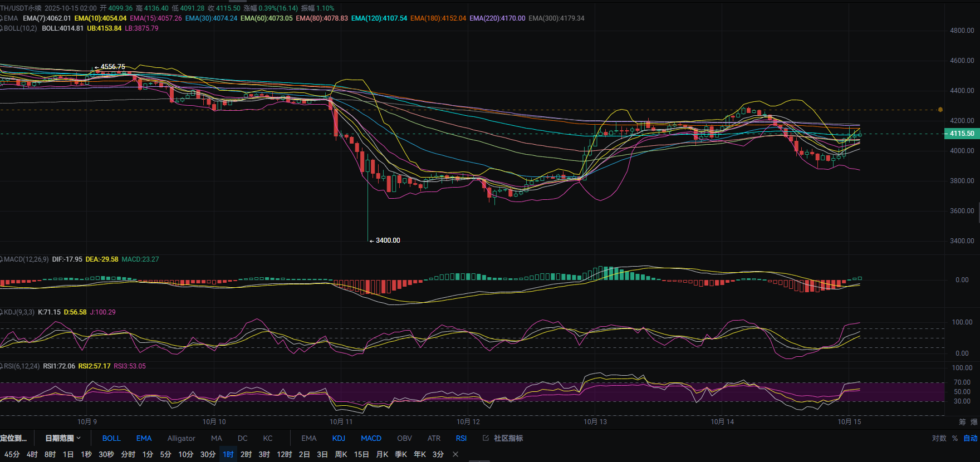Viewport: 980px width, 462px height.
Task: Open the 定位到 locate-to selector
Action: pyautogui.click(x=13, y=438)
